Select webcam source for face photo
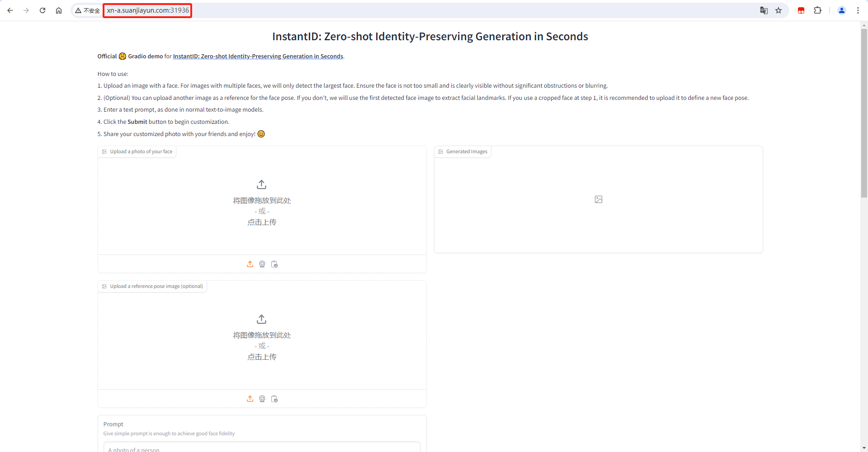The height and width of the screenshot is (452, 868). 262,264
